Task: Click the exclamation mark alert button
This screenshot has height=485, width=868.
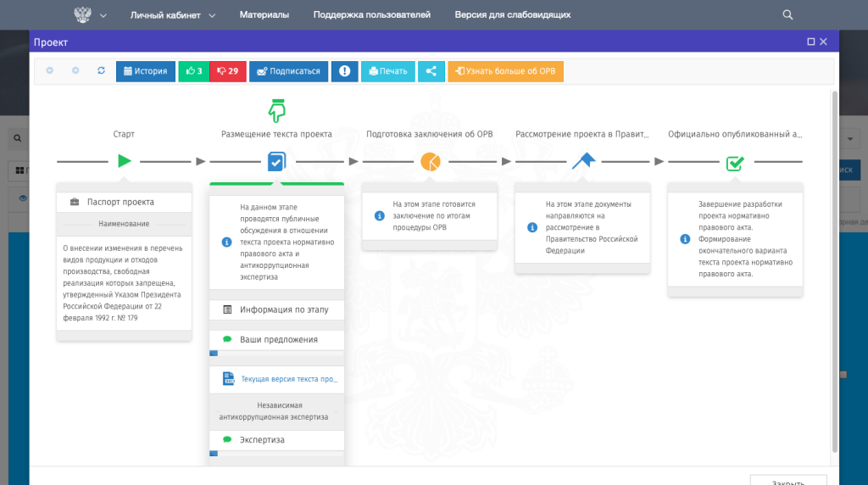Action: (344, 71)
